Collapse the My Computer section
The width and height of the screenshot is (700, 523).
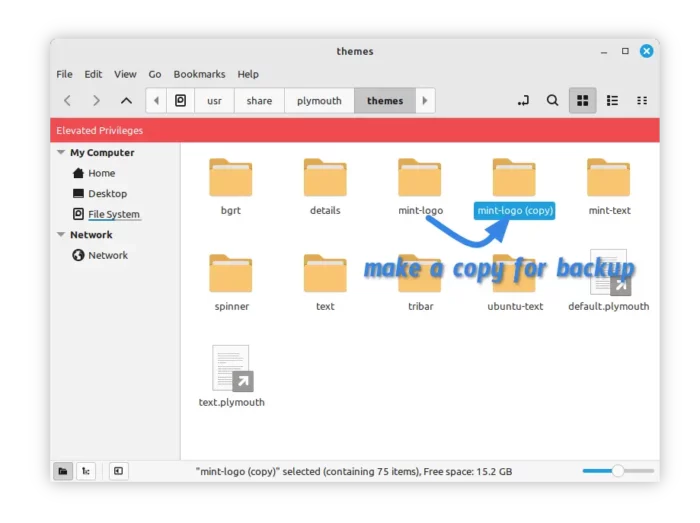coord(61,153)
